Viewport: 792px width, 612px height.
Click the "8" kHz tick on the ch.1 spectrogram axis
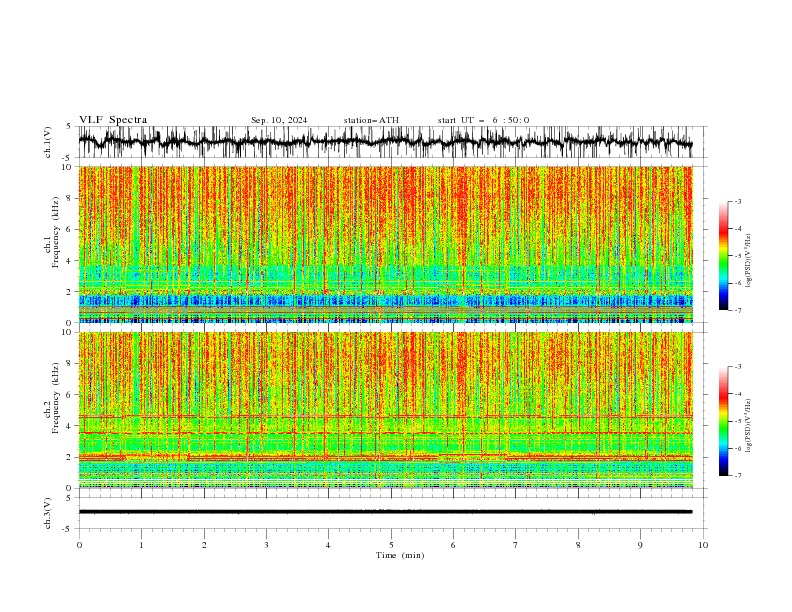pos(70,198)
